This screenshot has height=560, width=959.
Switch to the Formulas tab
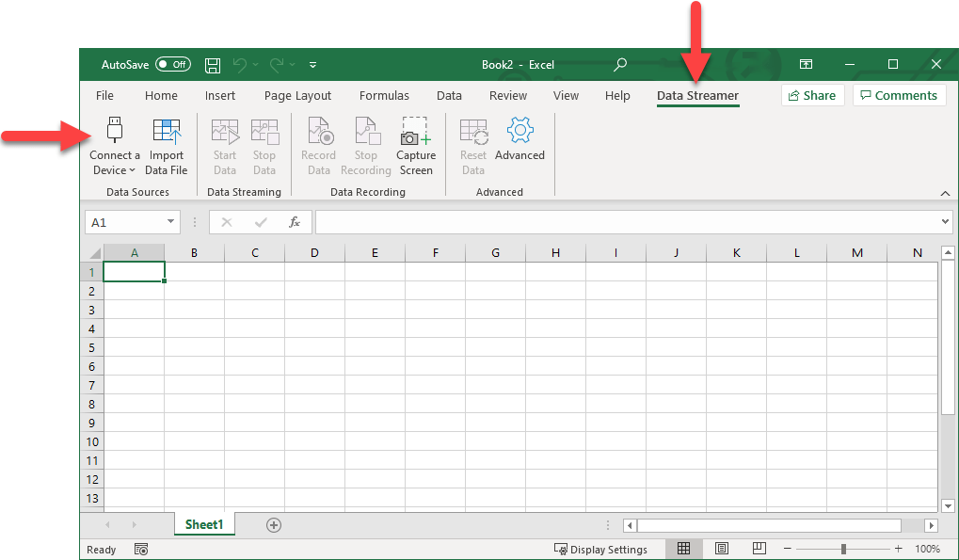tap(384, 95)
